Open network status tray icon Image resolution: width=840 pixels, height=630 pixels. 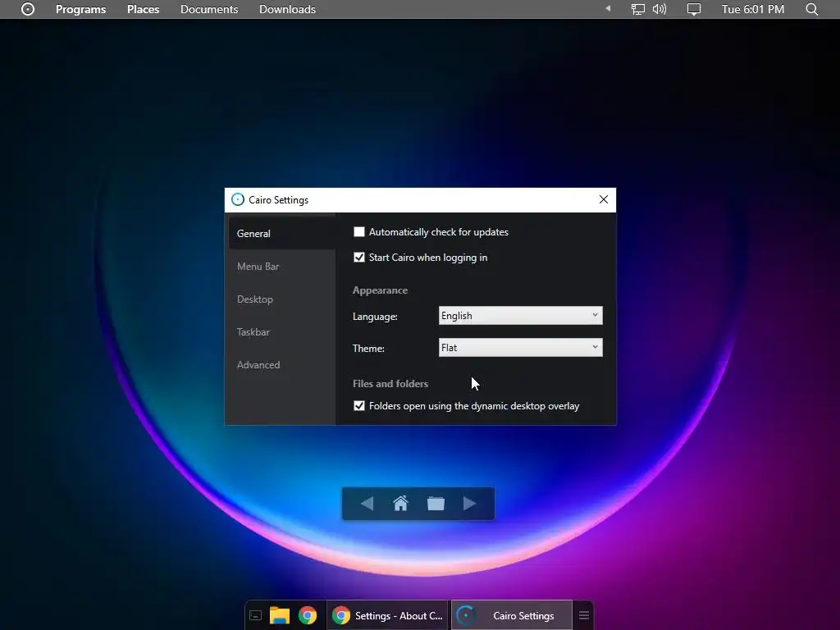coord(637,9)
